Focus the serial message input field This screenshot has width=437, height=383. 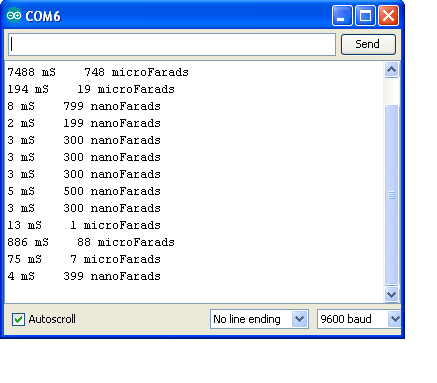click(x=172, y=44)
